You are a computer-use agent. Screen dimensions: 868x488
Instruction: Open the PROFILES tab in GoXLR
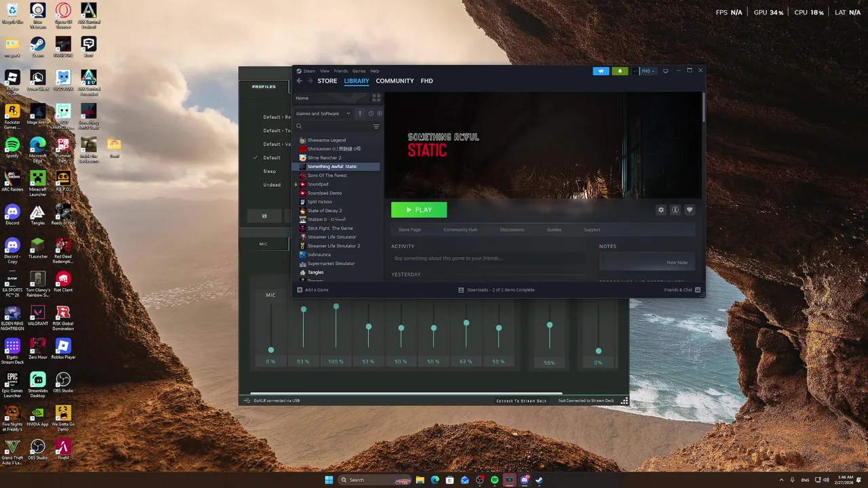pyautogui.click(x=264, y=87)
